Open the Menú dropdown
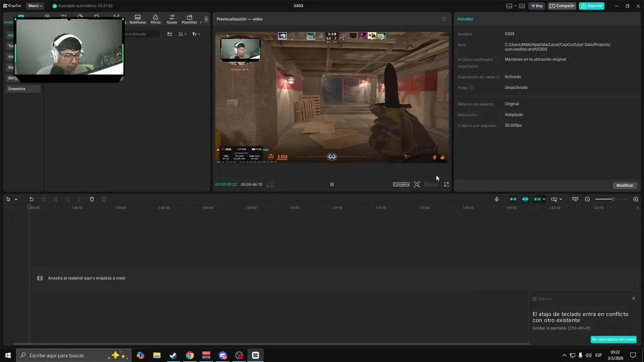 (35, 6)
